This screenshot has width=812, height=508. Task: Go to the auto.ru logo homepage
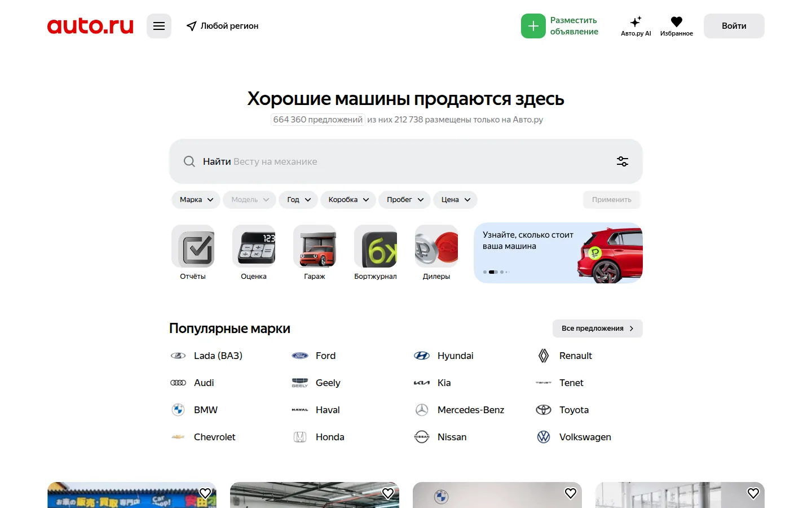click(x=90, y=26)
